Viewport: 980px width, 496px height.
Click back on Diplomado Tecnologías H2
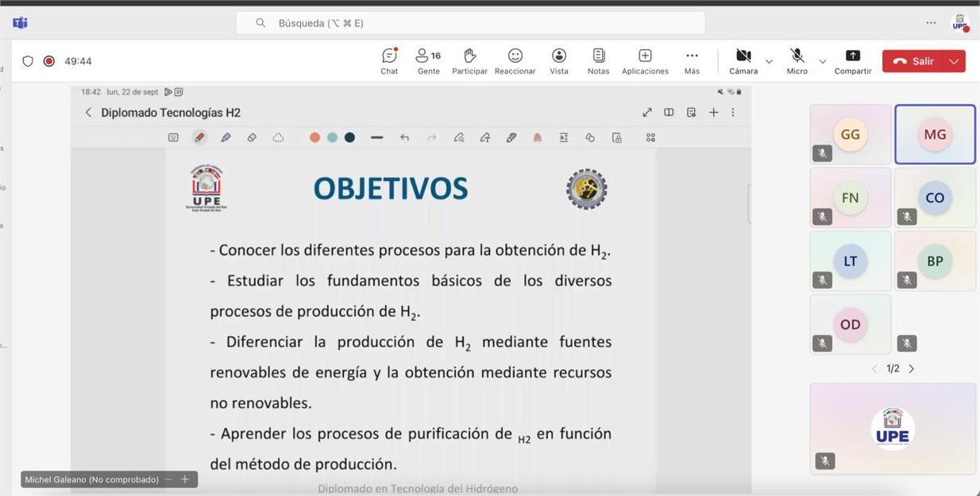click(x=88, y=112)
